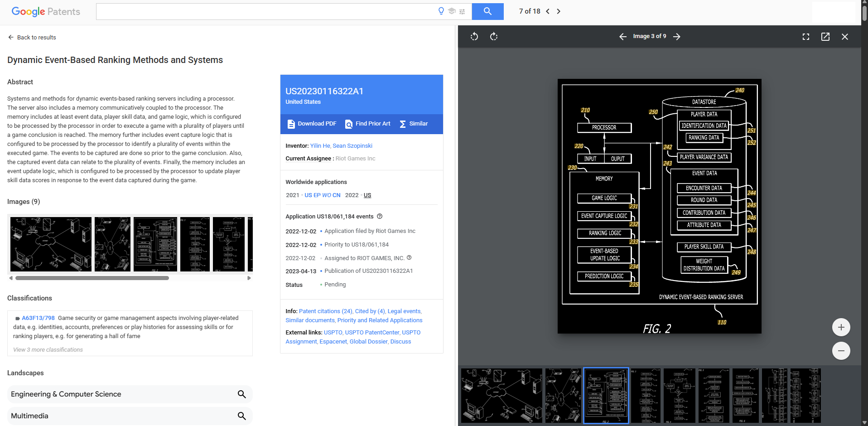Open help icon beside Application events
The image size is (868, 426).
coord(380,216)
